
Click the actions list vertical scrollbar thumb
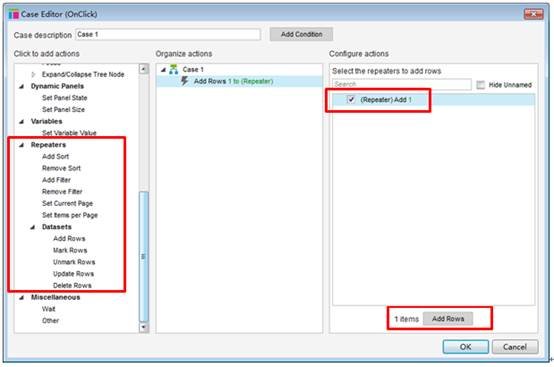coord(143,256)
